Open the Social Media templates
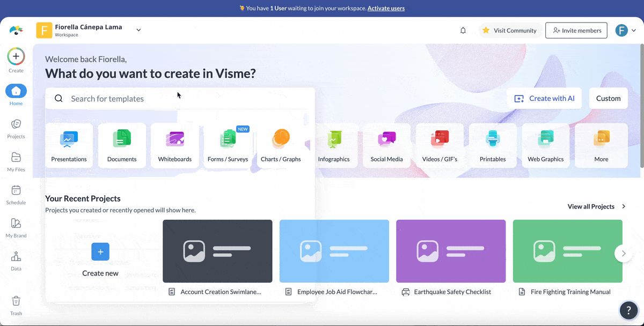The width and height of the screenshot is (644, 326). pos(386,145)
